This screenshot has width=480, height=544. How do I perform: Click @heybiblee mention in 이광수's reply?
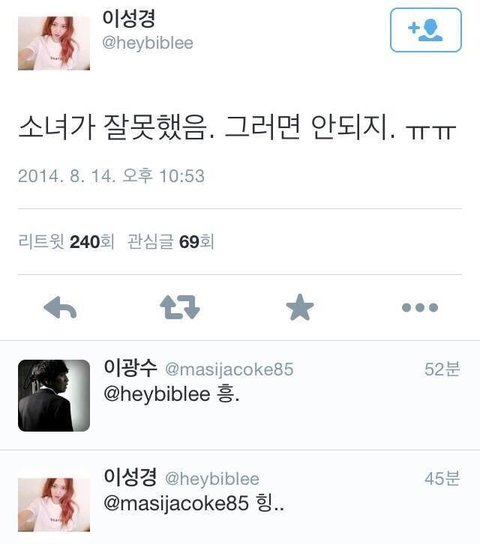(157, 394)
